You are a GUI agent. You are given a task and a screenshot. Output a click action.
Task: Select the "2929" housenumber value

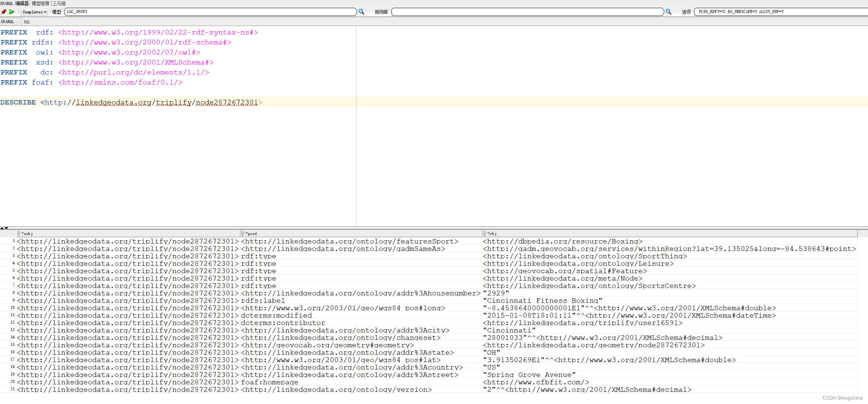670,293
